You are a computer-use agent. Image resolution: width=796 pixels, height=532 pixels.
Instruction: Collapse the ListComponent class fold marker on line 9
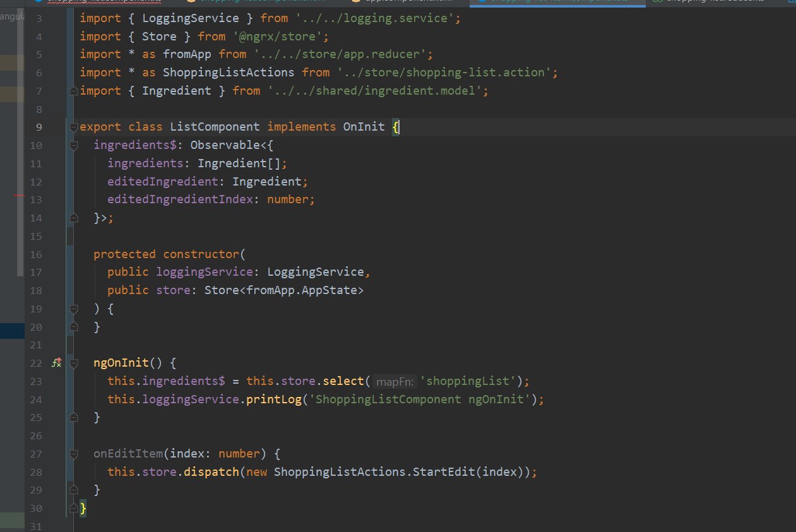[74, 127]
